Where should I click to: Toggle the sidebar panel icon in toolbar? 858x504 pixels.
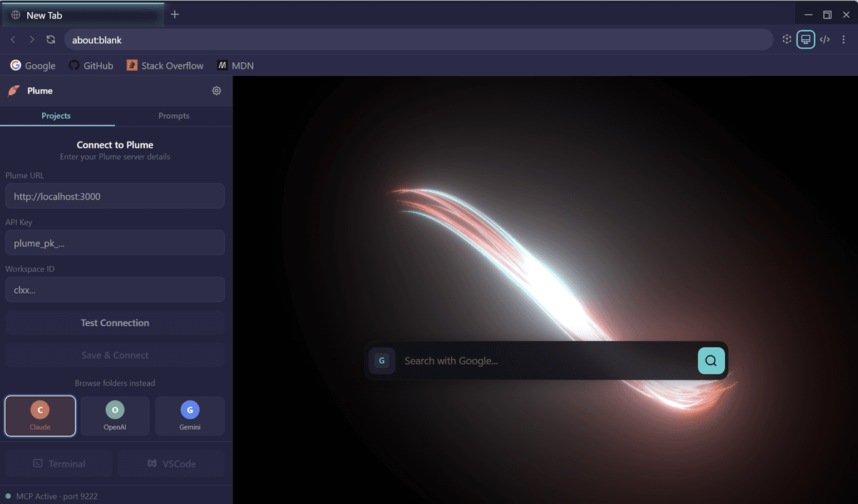click(806, 40)
